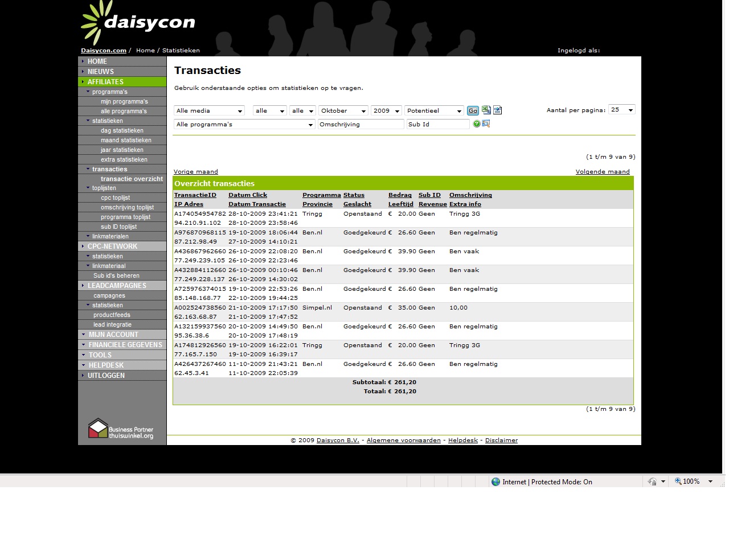Export transactions as XML document icon
Viewport: 729px width, 560px height.
pyautogui.click(x=497, y=110)
